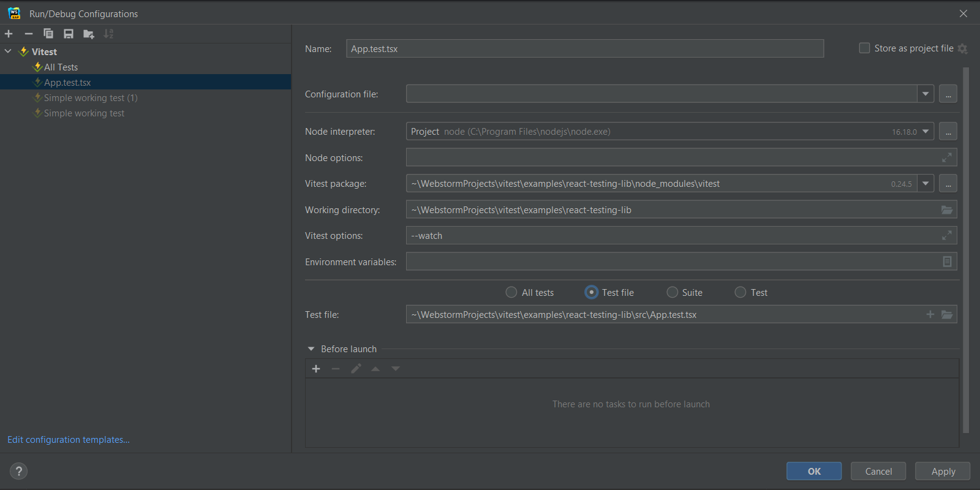Viewport: 980px width, 490px height.
Task: Expand the Vitest options field
Action: [x=946, y=236]
